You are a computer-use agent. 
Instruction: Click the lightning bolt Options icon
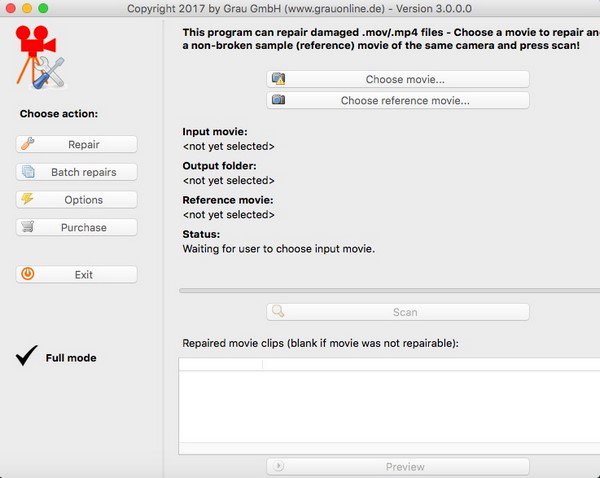(x=28, y=200)
